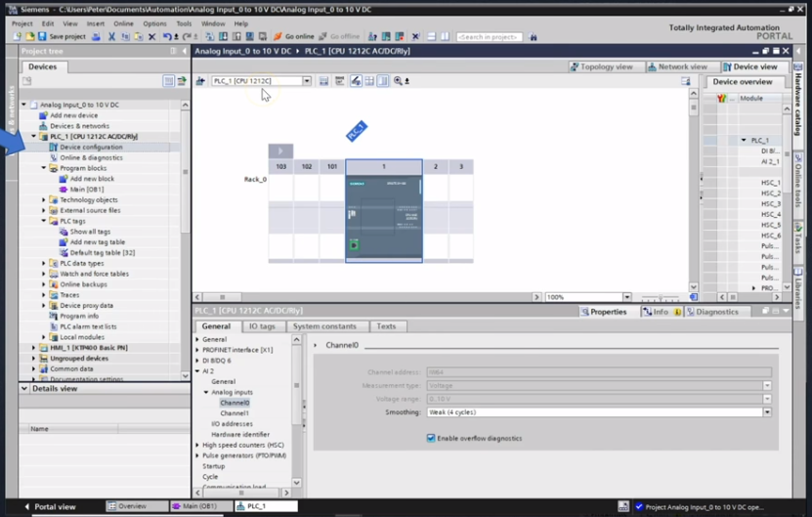
Task: Click the Upload from device icon
Action: click(236, 37)
